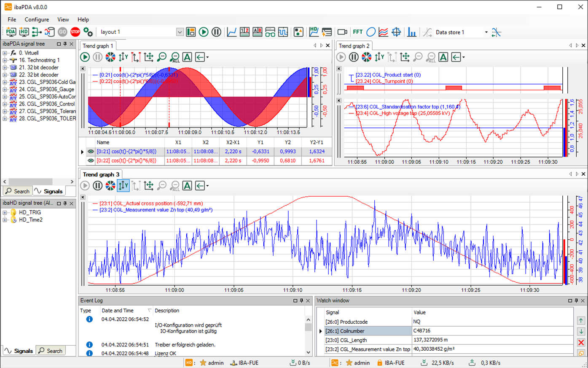
Task: Move watch signal down with green arrow
Action: [x=581, y=332]
